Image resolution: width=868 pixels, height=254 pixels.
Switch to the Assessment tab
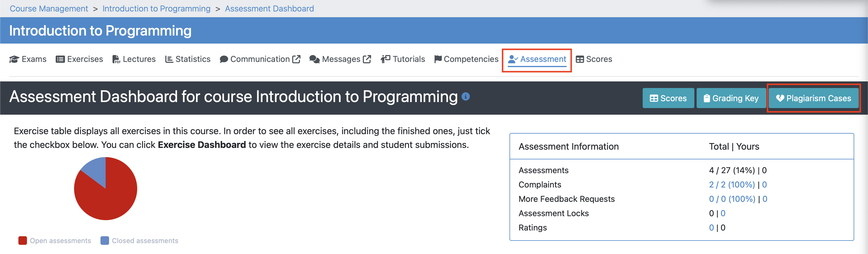[x=537, y=59]
